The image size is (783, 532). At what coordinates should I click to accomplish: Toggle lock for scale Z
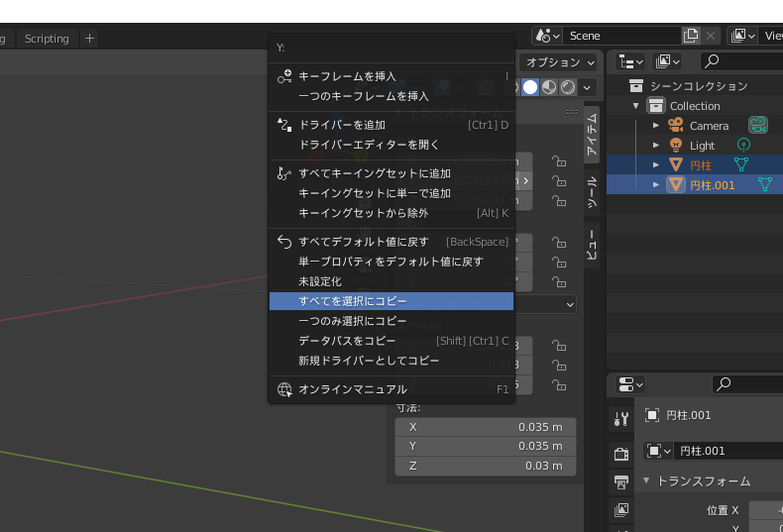[559, 385]
